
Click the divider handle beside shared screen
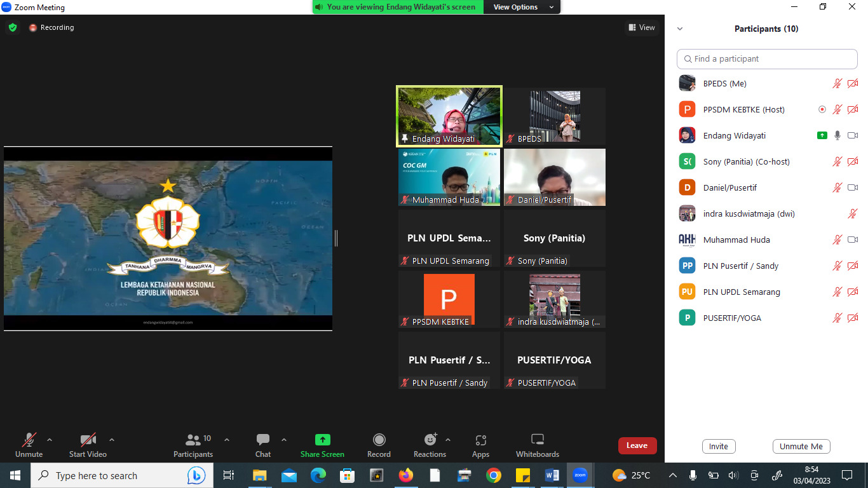336,238
